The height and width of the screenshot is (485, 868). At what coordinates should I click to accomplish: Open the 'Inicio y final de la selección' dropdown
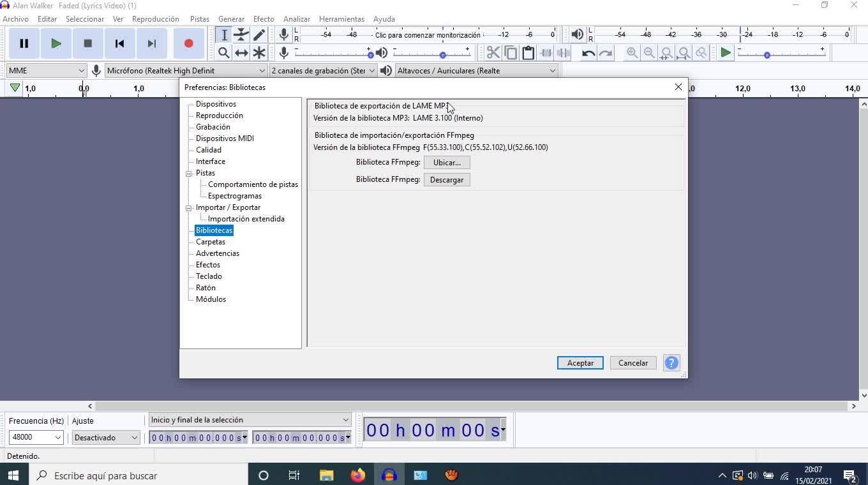pos(250,420)
